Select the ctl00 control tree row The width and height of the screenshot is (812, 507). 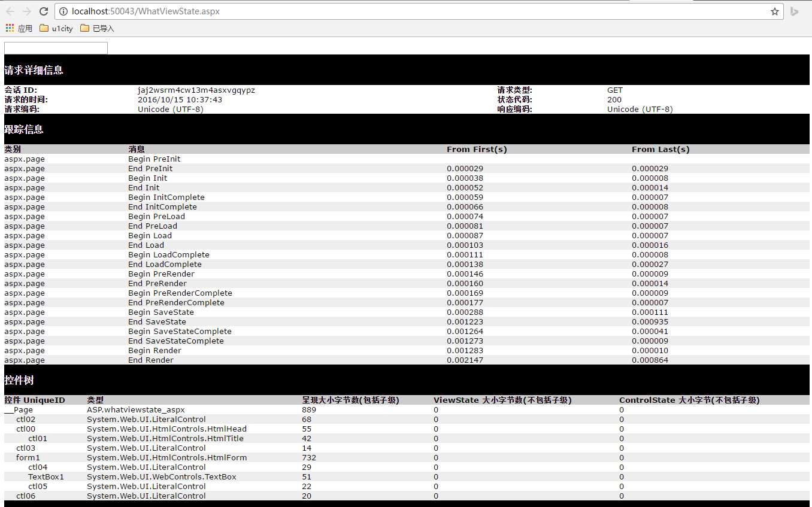[x=407, y=429]
